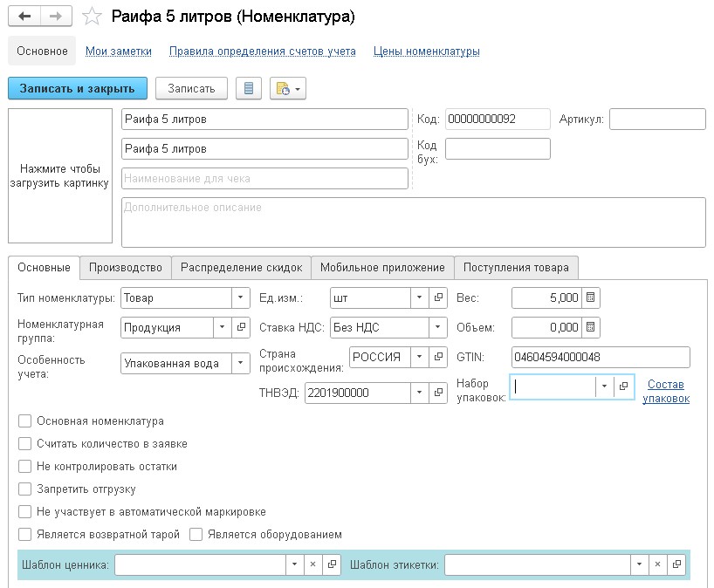This screenshot has width=714, height=588.
Task: Clear the Шаблон ценника field
Action: [x=312, y=565]
